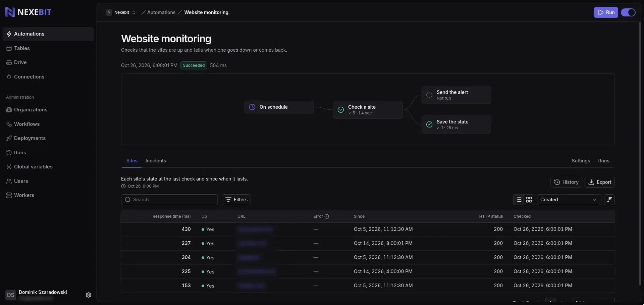The height and width of the screenshot is (305, 644).
Task: Click Since date Oct 14, 2026, 4:00:00 PM
Action: [383, 271]
